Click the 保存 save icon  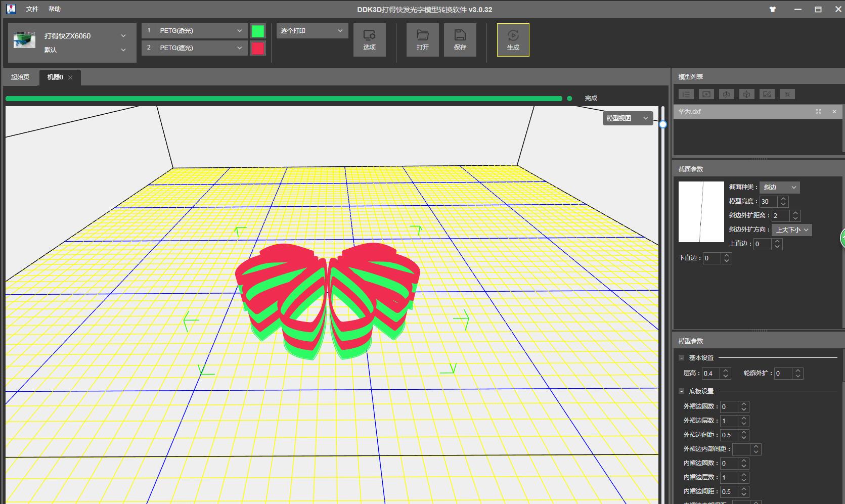pos(460,40)
